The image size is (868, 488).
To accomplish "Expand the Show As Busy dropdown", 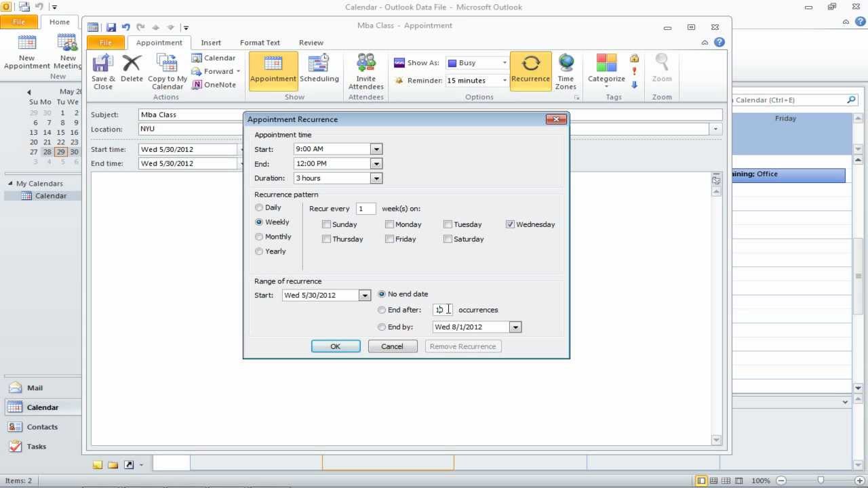I will (x=504, y=63).
